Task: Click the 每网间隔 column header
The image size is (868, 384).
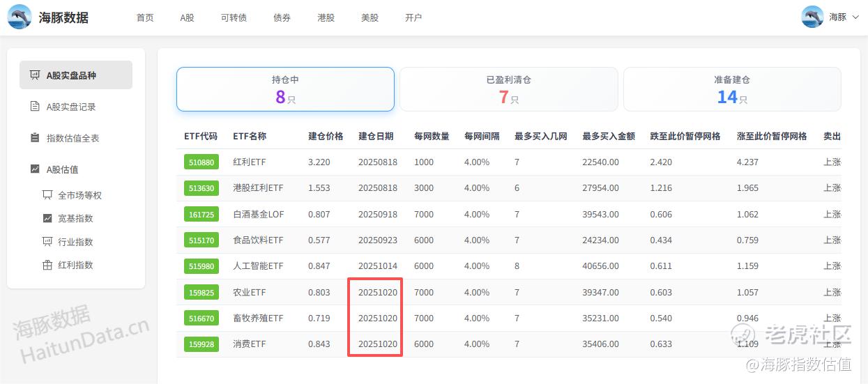Action: coord(482,137)
